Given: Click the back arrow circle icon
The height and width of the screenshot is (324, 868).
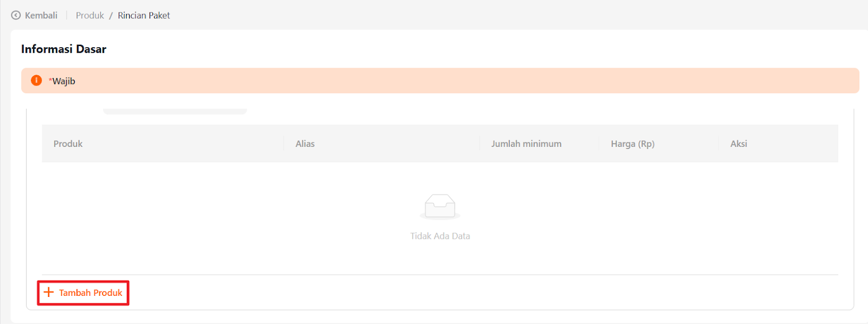Looking at the screenshot, I should click(16, 15).
